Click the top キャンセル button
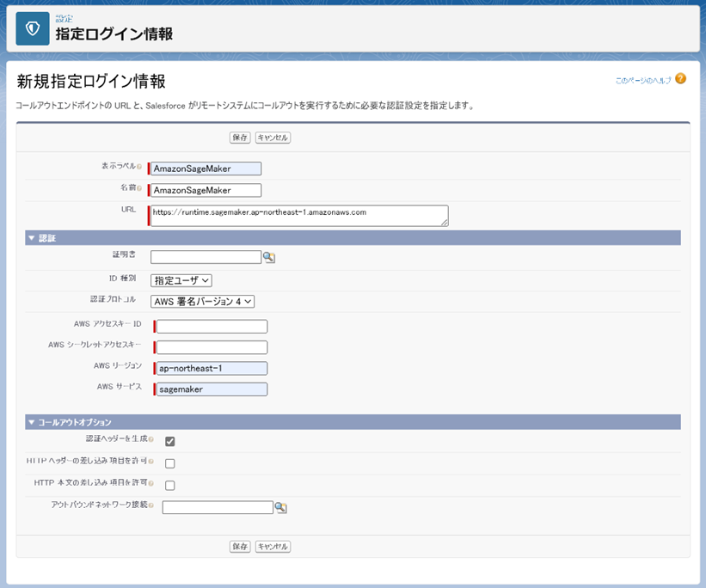The height and width of the screenshot is (588, 706). (273, 138)
